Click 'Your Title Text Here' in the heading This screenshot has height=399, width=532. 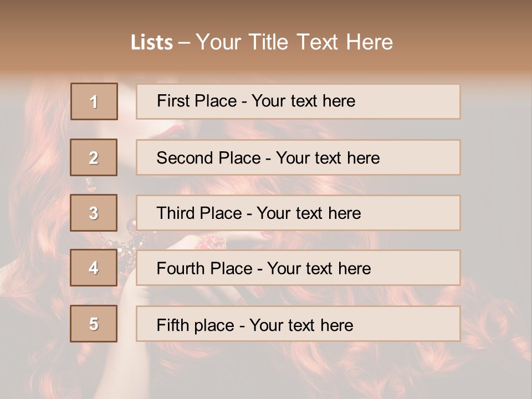[294, 43]
